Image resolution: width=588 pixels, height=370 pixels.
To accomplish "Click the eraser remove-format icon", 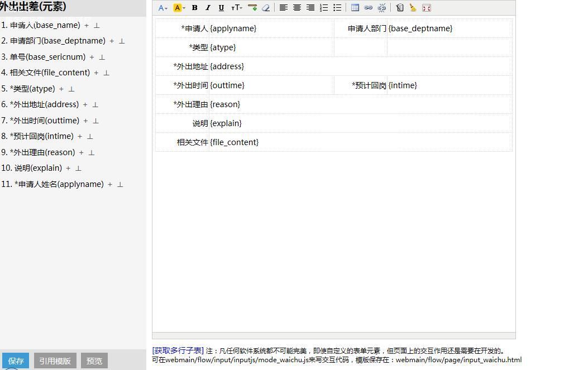I will (x=266, y=8).
